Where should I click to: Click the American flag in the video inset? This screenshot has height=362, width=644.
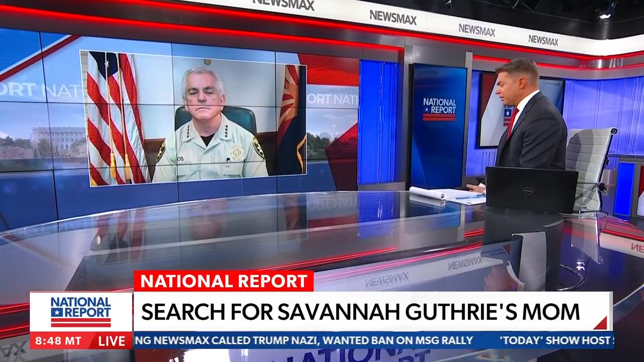(113, 118)
